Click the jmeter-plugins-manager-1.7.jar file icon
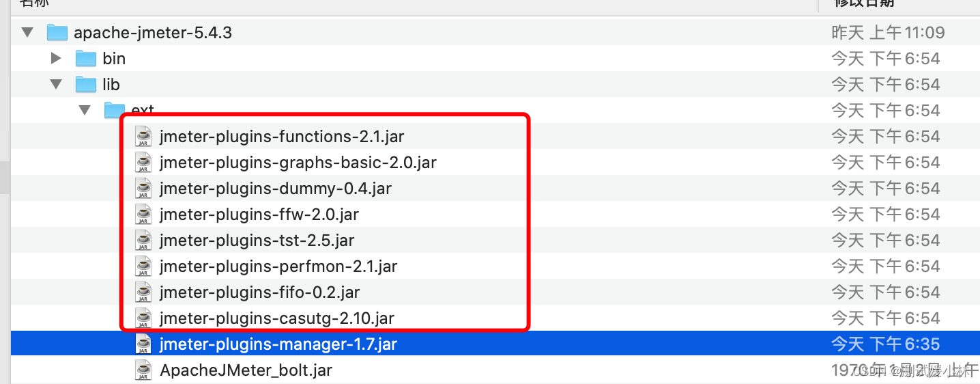 pyautogui.click(x=143, y=344)
